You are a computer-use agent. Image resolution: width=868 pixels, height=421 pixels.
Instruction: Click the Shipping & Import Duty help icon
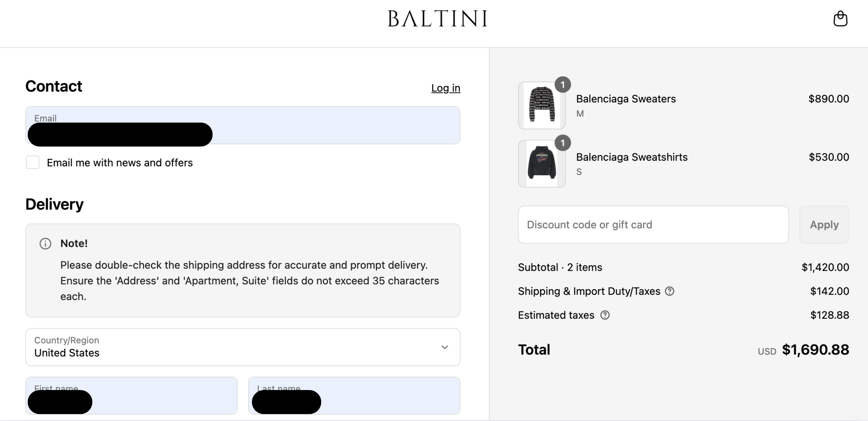[669, 291]
